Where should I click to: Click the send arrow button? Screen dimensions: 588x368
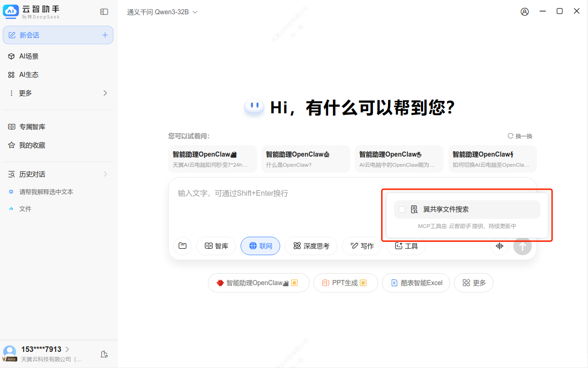(523, 246)
